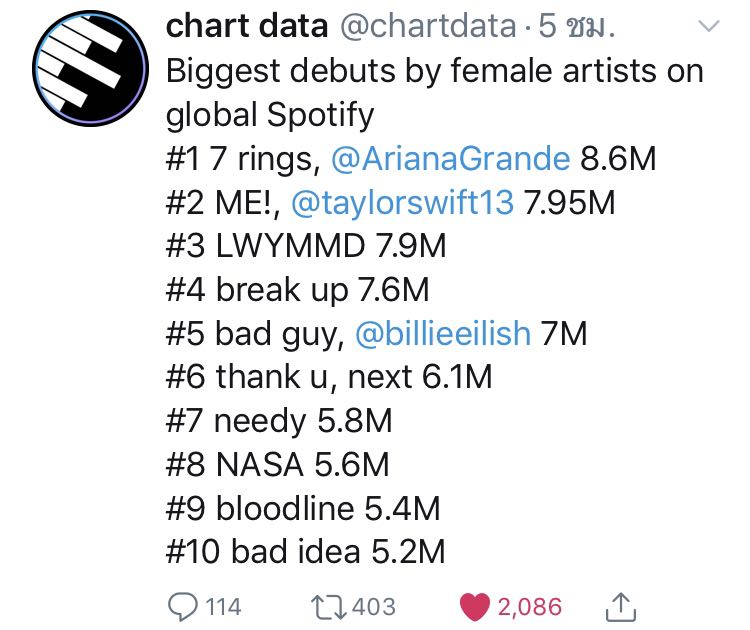
Task: Open the @ArianaGrande mention link
Action: coord(451,158)
